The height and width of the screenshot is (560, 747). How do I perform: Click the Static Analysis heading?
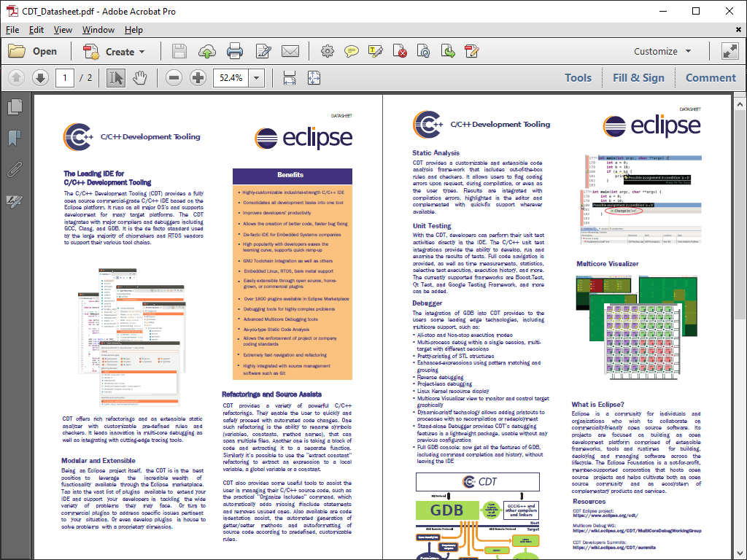436,153
